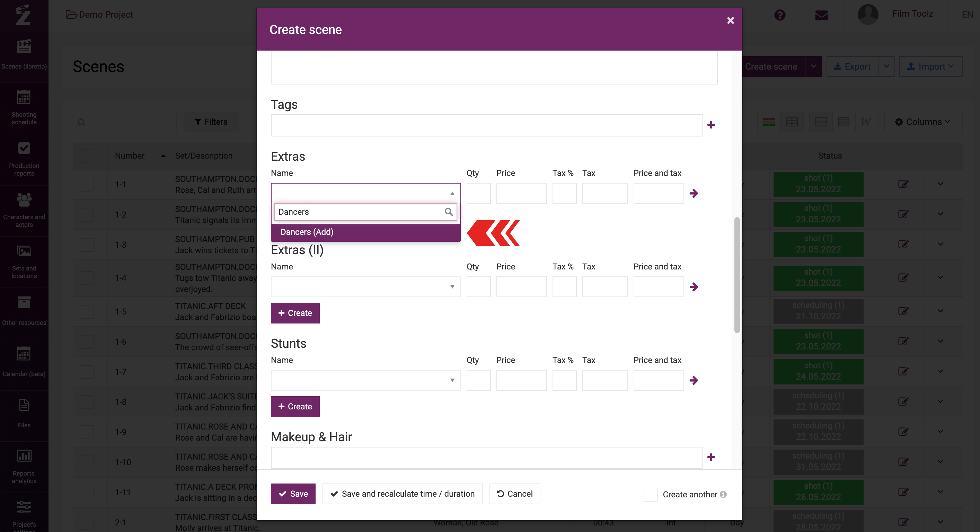Select the checkbox for scene 1-3

tap(86, 245)
